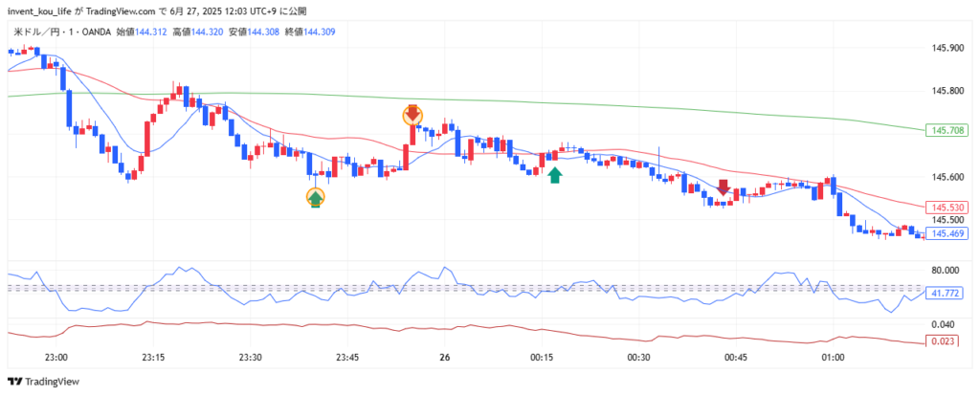This screenshot has width=980, height=395.
Task: Click the 始値 144.312 open value
Action: 142,32
